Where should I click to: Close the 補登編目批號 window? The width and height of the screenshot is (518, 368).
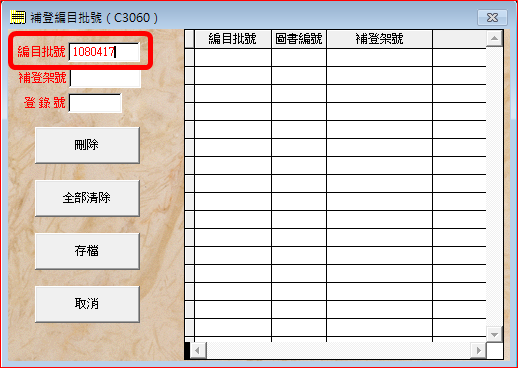(492, 17)
